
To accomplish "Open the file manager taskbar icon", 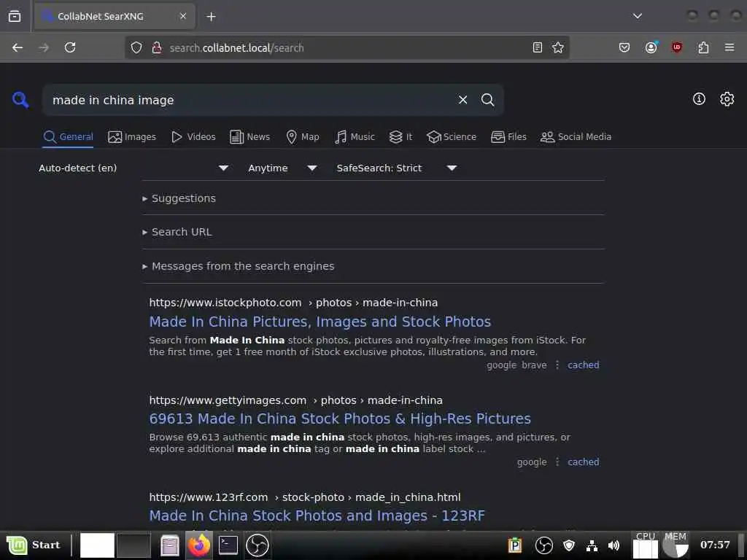I will (x=169, y=545).
